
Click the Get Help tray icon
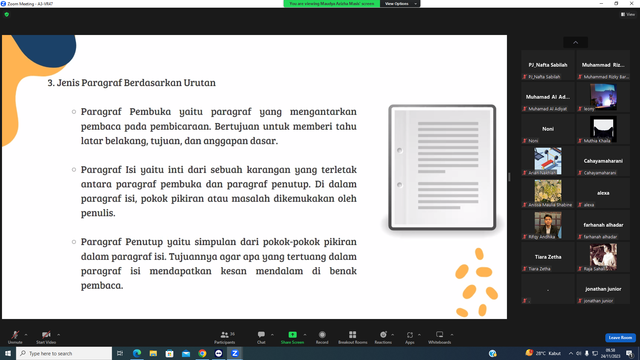(x=493, y=353)
